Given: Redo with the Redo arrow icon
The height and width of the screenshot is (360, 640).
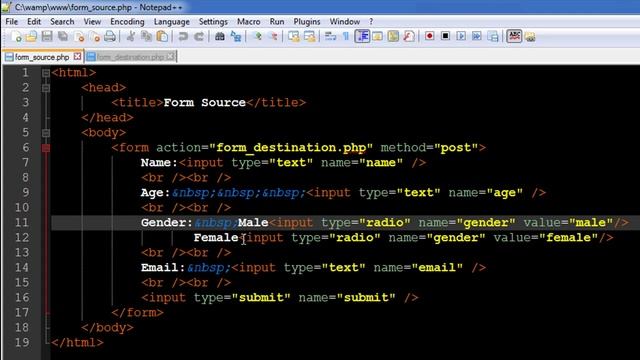Looking at the screenshot, I should [199, 36].
